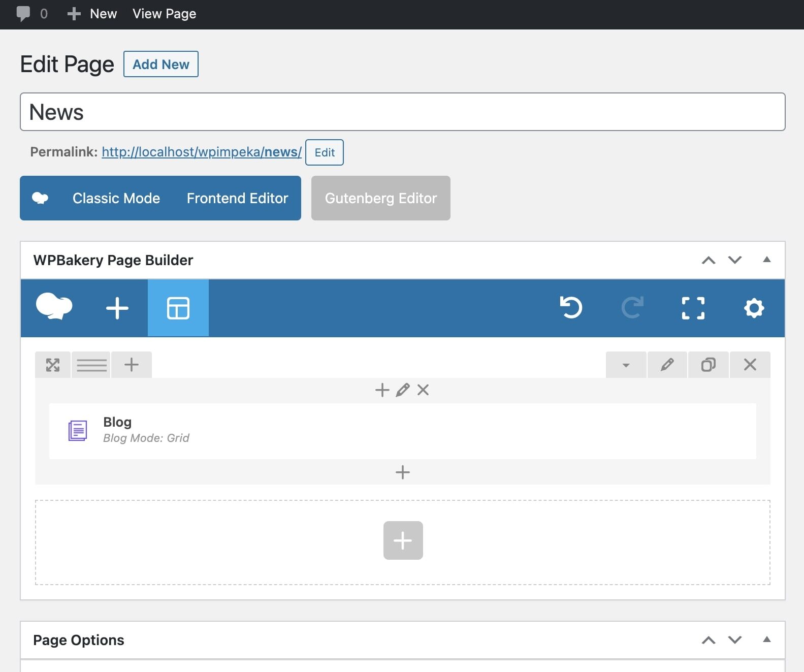
Task: Move WPBakery Page Builder panel up
Action: click(x=709, y=260)
